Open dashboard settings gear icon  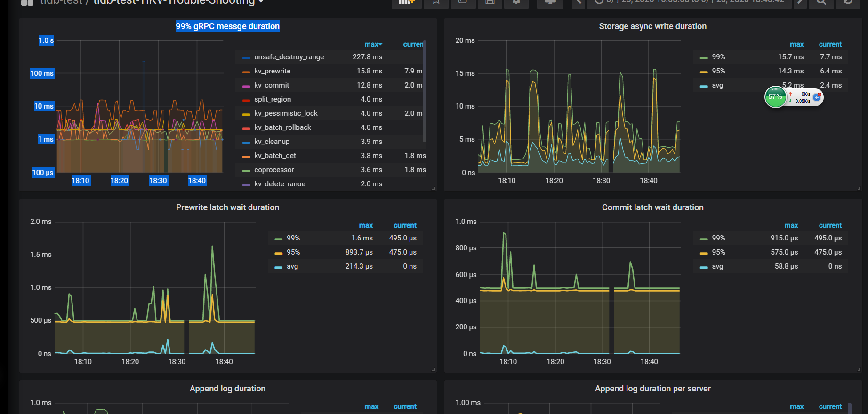pyautogui.click(x=516, y=2)
